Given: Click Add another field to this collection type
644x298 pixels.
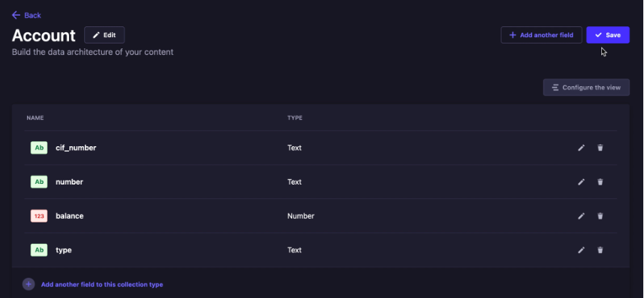Looking at the screenshot, I should pyautogui.click(x=102, y=284).
